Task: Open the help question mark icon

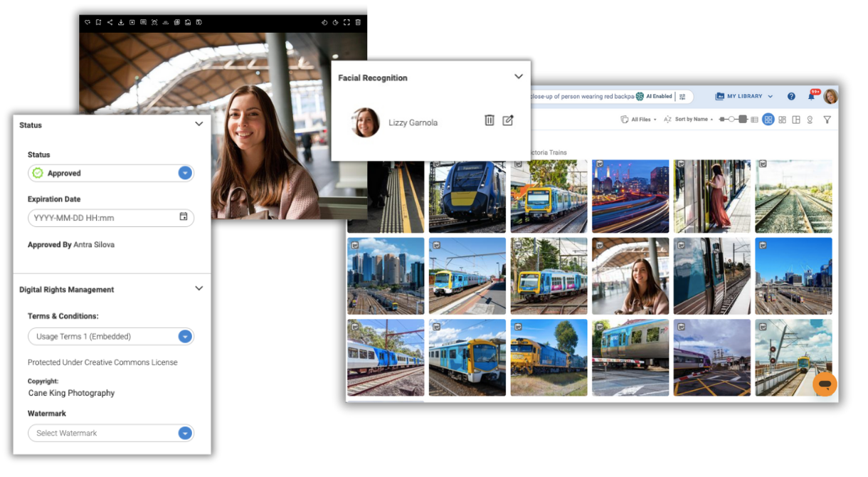Action: (791, 97)
